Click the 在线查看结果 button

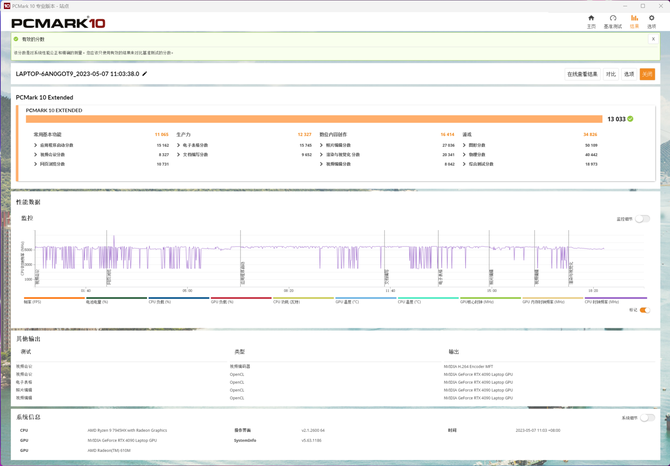582,74
